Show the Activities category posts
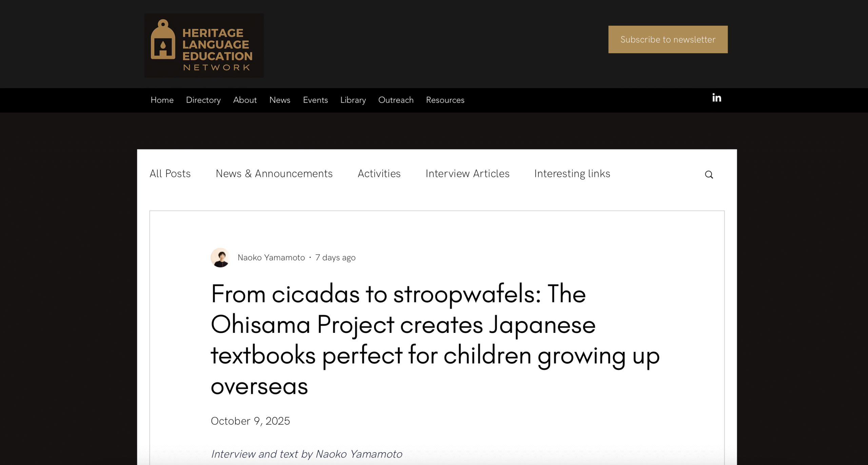This screenshot has width=868, height=465. tap(379, 174)
